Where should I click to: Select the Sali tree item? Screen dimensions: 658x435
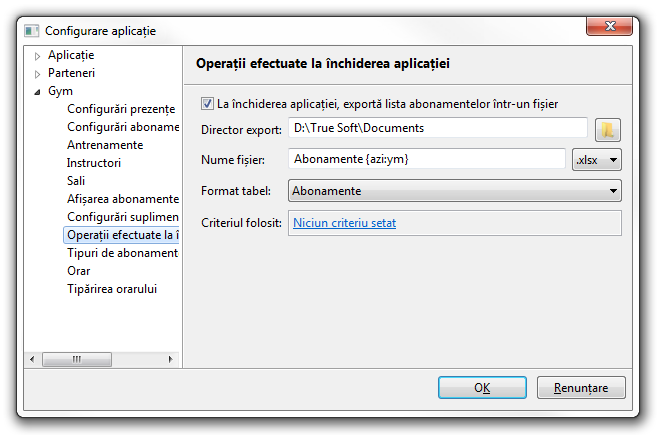[76, 181]
